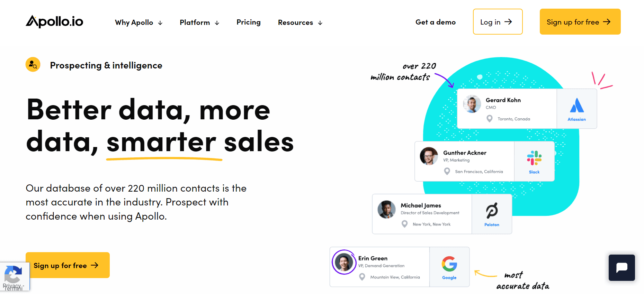Expand the Platform dropdown
The width and height of the screenshot is (644, 294).
click(x=199, y=22)
